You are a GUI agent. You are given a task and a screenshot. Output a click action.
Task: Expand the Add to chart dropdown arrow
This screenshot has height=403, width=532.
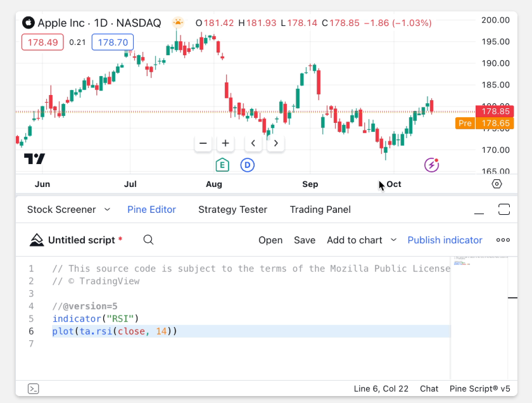(393, 240)
